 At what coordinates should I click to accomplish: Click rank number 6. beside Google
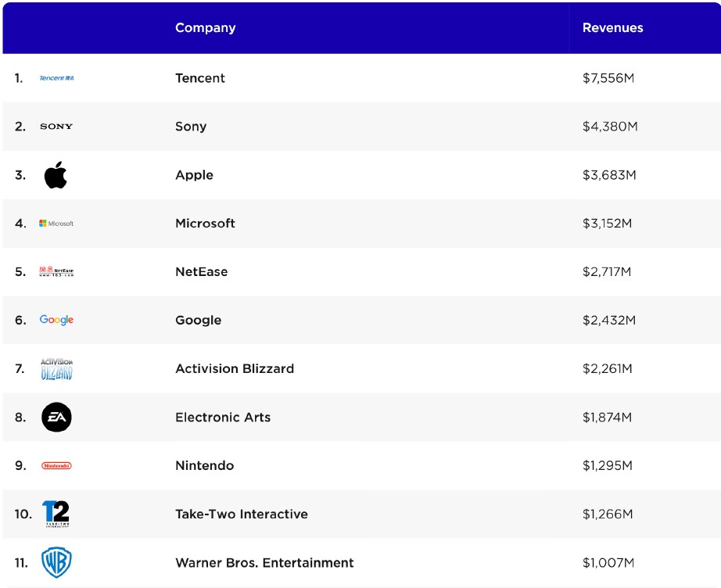20,320
